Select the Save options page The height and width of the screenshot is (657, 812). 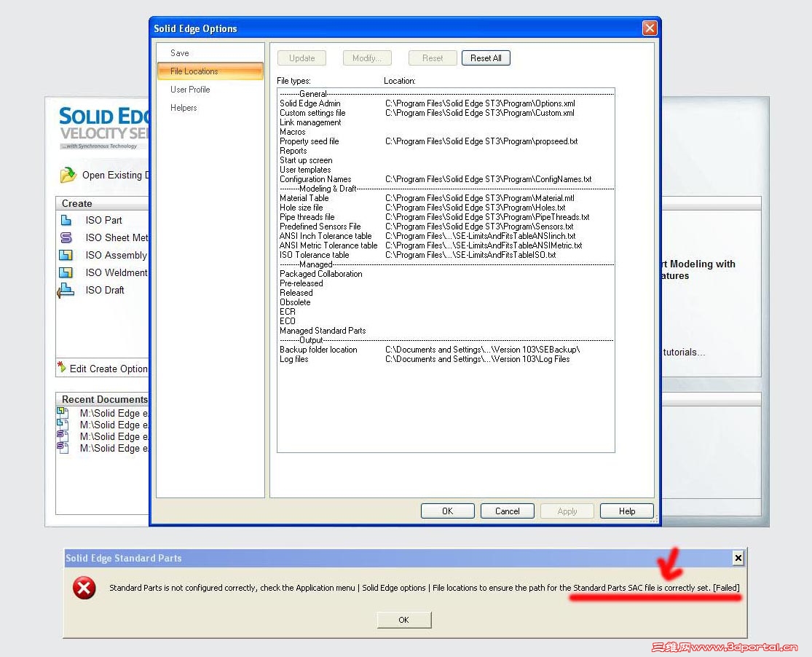(210, 53)
